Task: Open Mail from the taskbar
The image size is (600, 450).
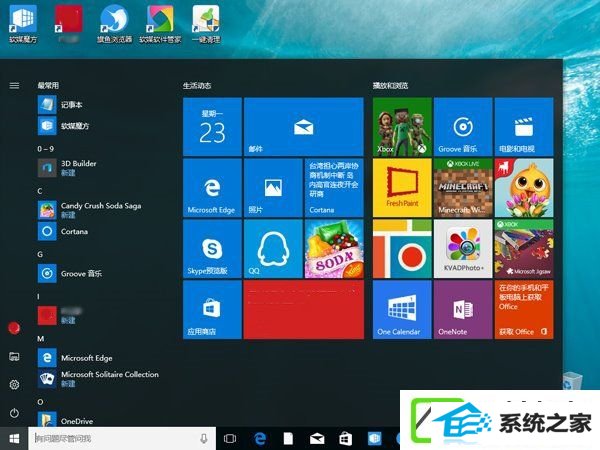Action: [x=317, y=439]
